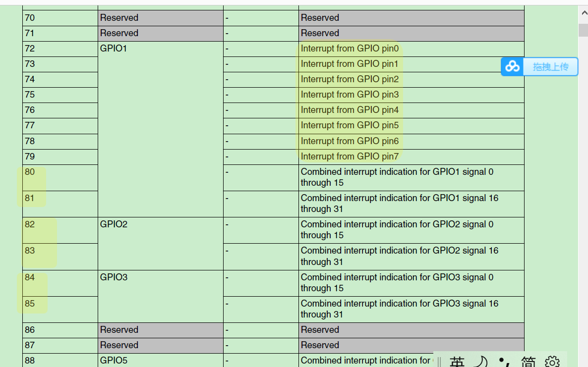The image size is (588, 367).
Task: Click the scrollbar up arrow
Action: coord(583,14)
